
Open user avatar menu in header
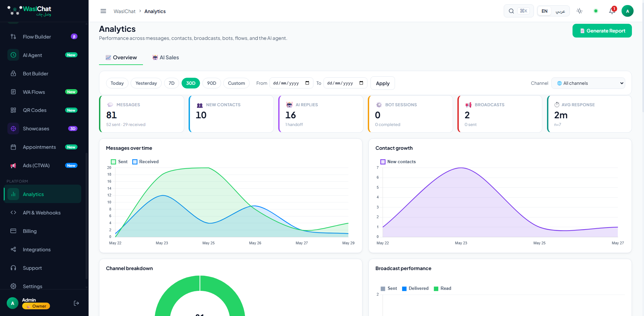pos(628,11)
